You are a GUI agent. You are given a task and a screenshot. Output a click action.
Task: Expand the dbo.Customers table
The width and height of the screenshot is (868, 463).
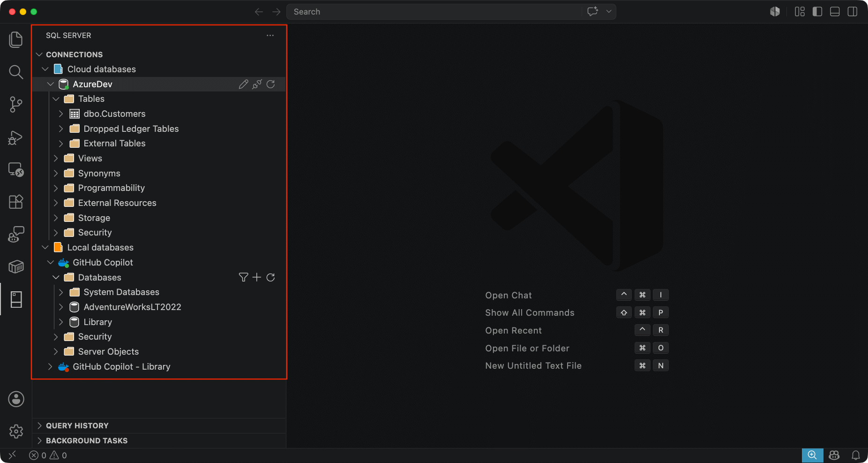[x=61, y=114]
